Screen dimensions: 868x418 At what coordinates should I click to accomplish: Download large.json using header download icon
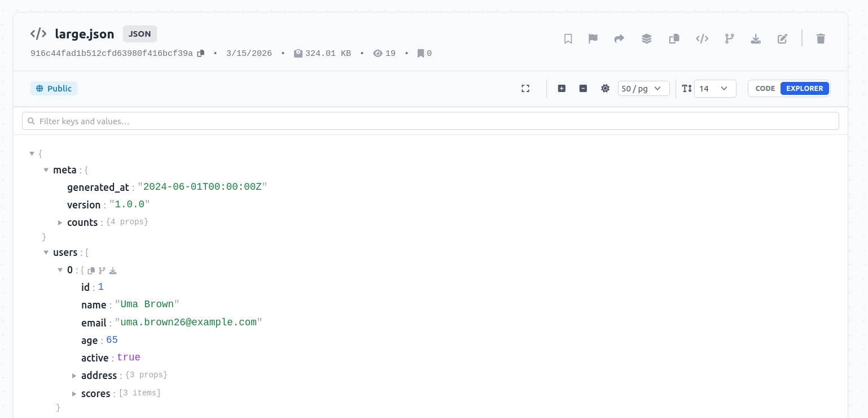756,38
